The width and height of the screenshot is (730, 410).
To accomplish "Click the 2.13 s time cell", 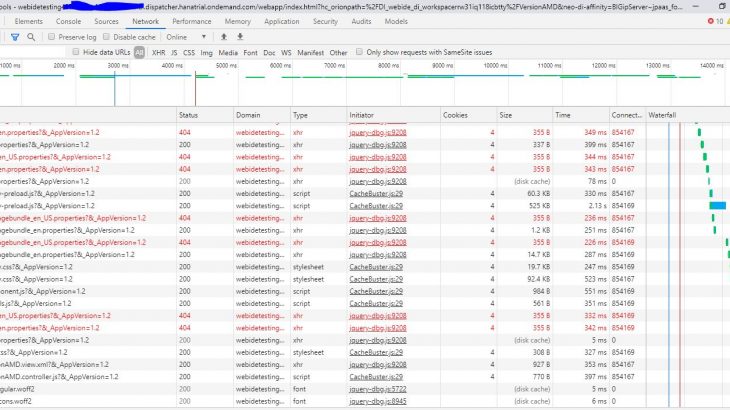I will coord(597,206).
